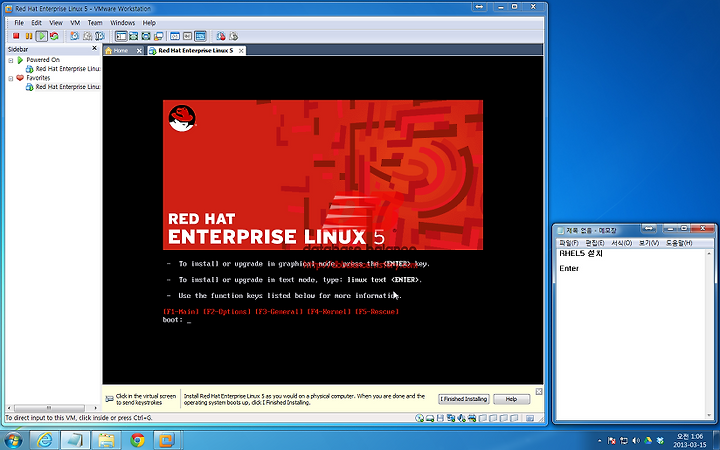Toggle the Show Sidebar toolbar icon
720x450 pixels.
[x=121, y=36]
